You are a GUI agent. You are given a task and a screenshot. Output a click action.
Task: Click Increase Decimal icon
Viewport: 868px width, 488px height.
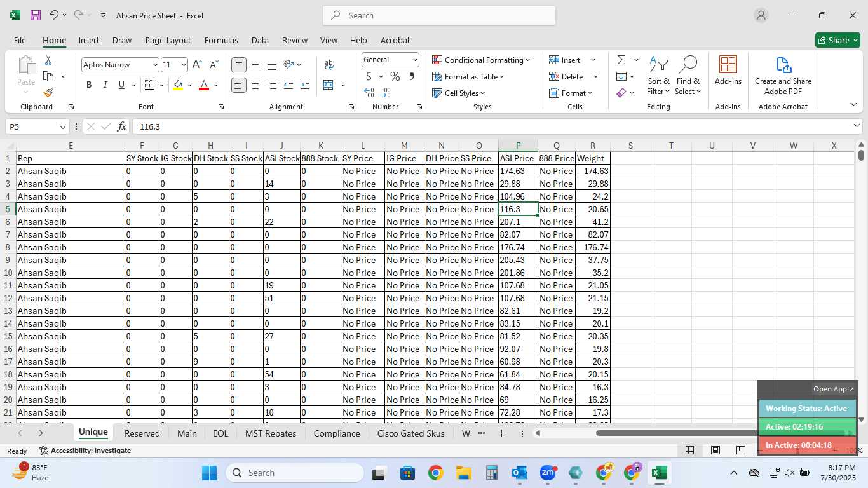pyautogui.click(x=369, y=93)
